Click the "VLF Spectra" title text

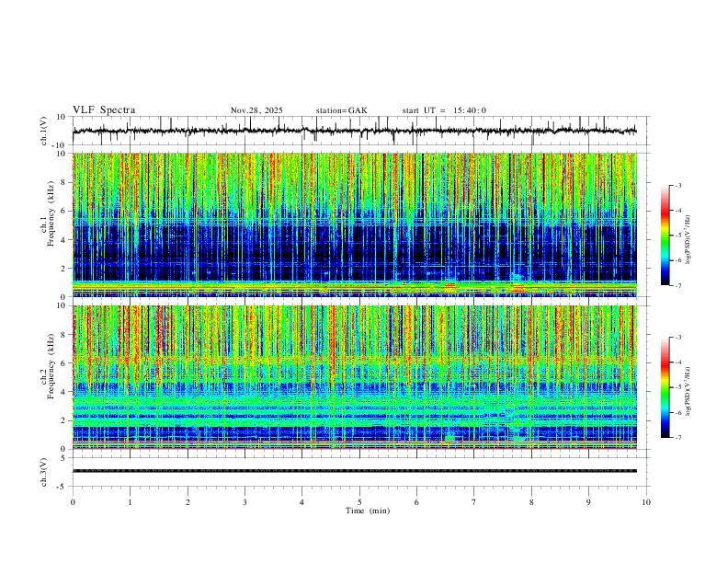104,110
